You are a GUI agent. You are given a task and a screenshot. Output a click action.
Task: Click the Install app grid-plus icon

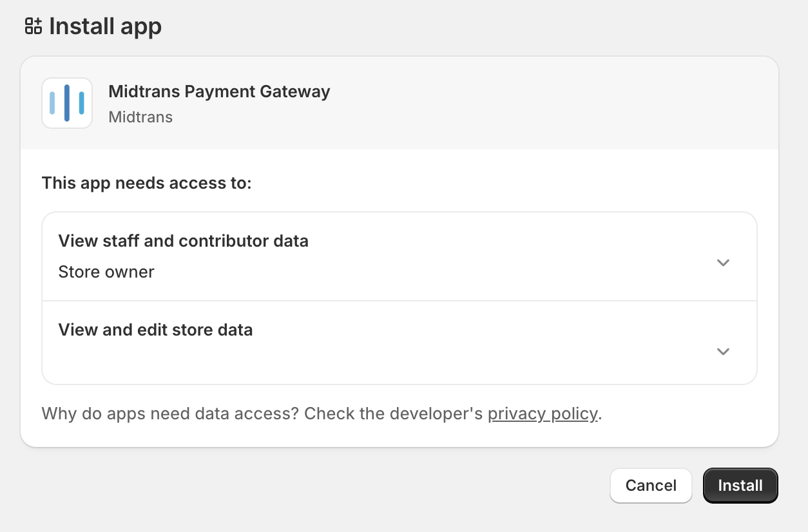[33, 26]
